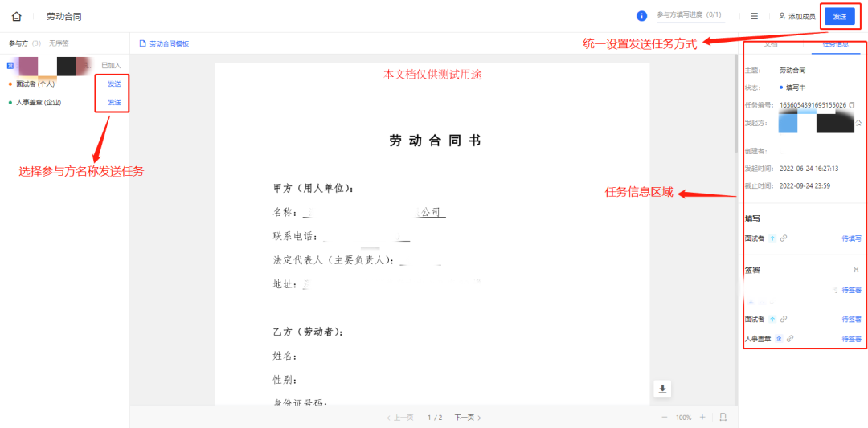Viewport: 868px width, 428px height.
Task: Download the document via download icon
Action: 662,389
